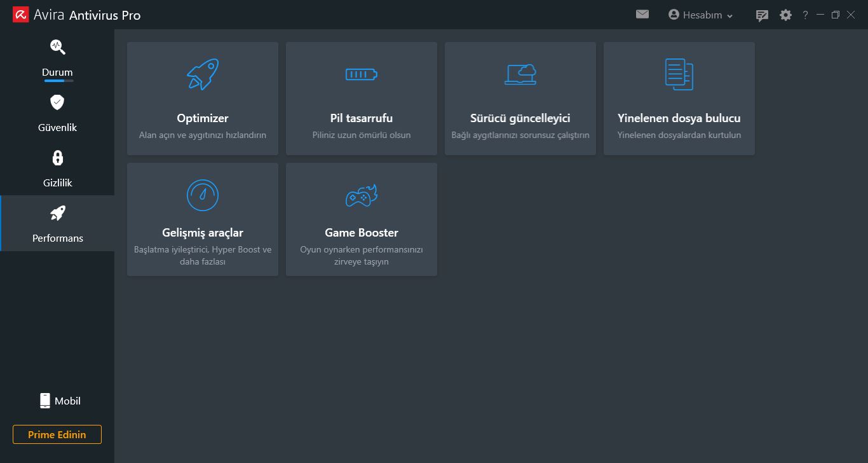Restore down the Avira window
Screen dimensions: 868x463
[836, 15]
